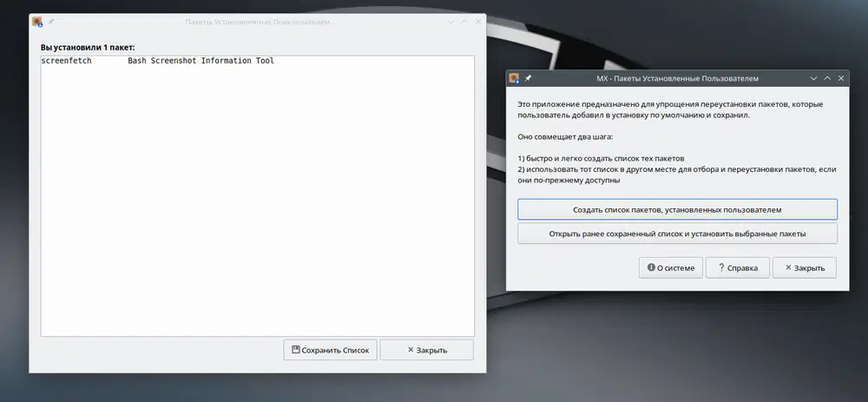Minimize the MX dialog window
The image size is (868, 402).
813,79
